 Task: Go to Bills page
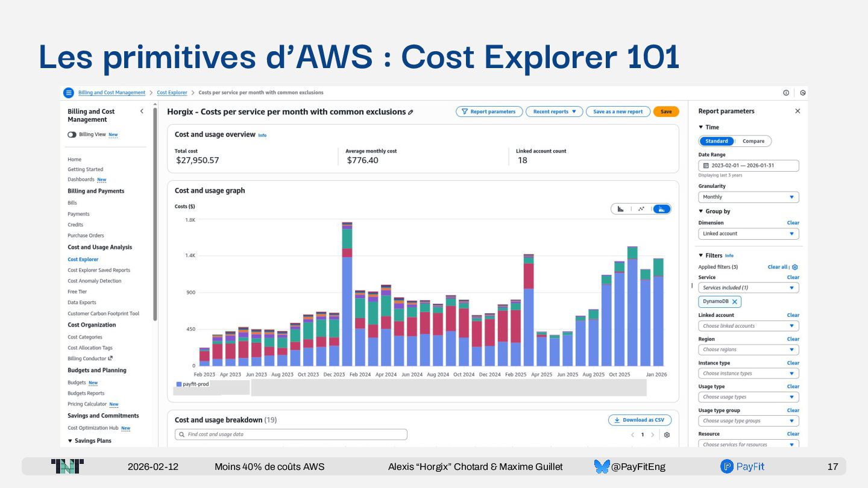click(72, 203)
